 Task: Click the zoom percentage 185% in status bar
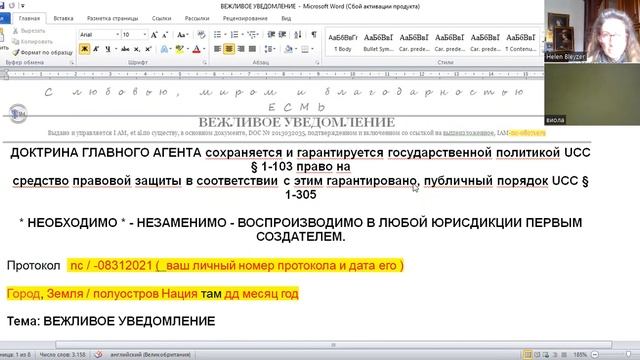point(580,355)
